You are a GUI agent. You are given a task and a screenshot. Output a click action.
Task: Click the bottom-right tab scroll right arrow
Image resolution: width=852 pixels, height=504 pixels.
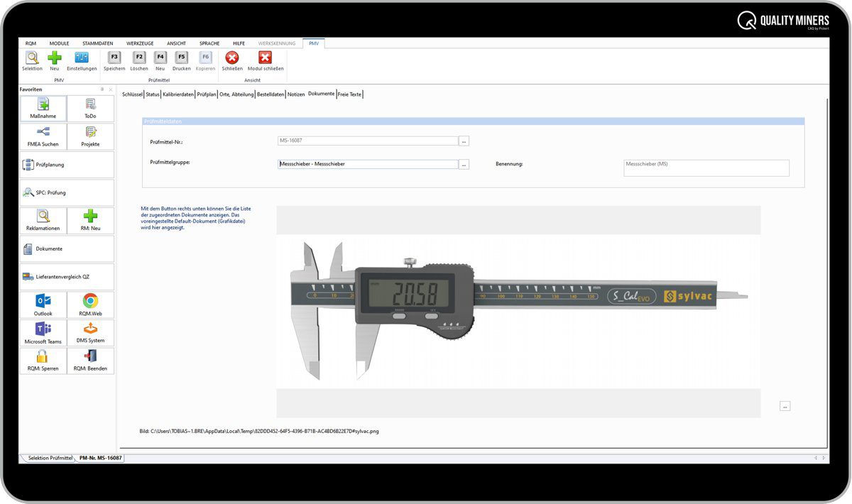tap(824, 458)
